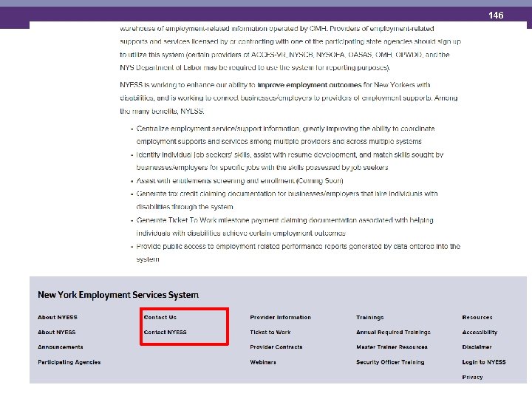The height and width of the screenshot is (399, 532).
Task: Click the page number 146
Action: pyautogui.click(x=496, y=16)
